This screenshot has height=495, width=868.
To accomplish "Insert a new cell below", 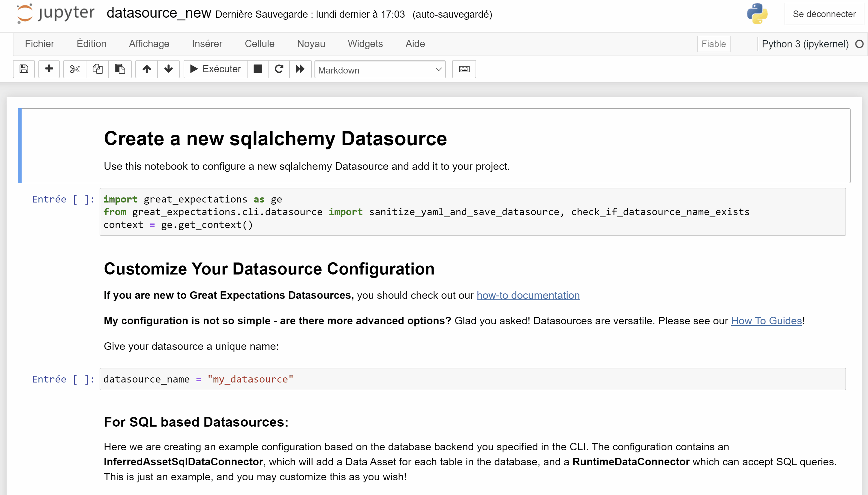I will click(49, 69).
